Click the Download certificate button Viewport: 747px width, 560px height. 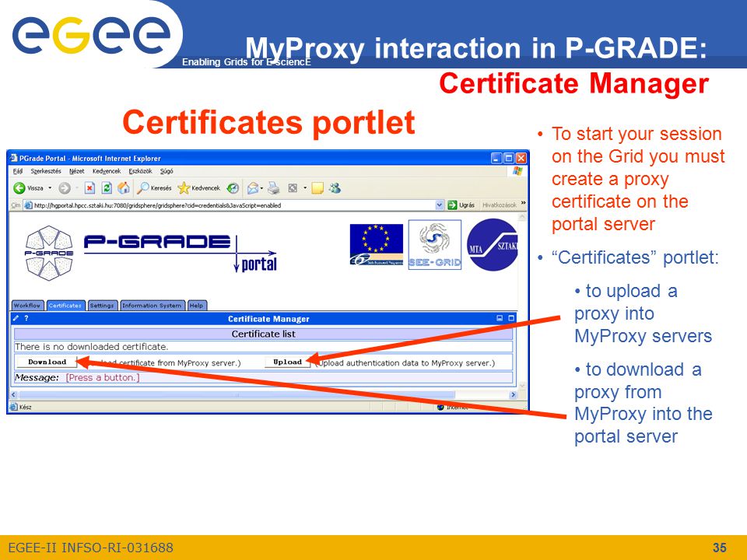point(47,362)
